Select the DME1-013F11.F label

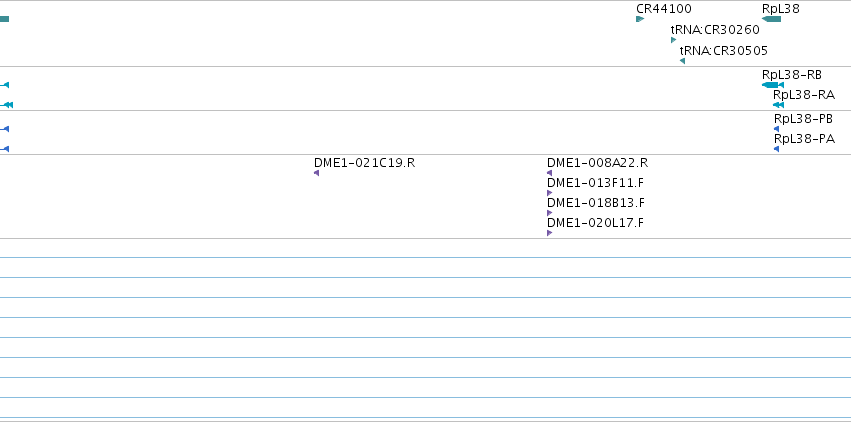click(595, 183)
